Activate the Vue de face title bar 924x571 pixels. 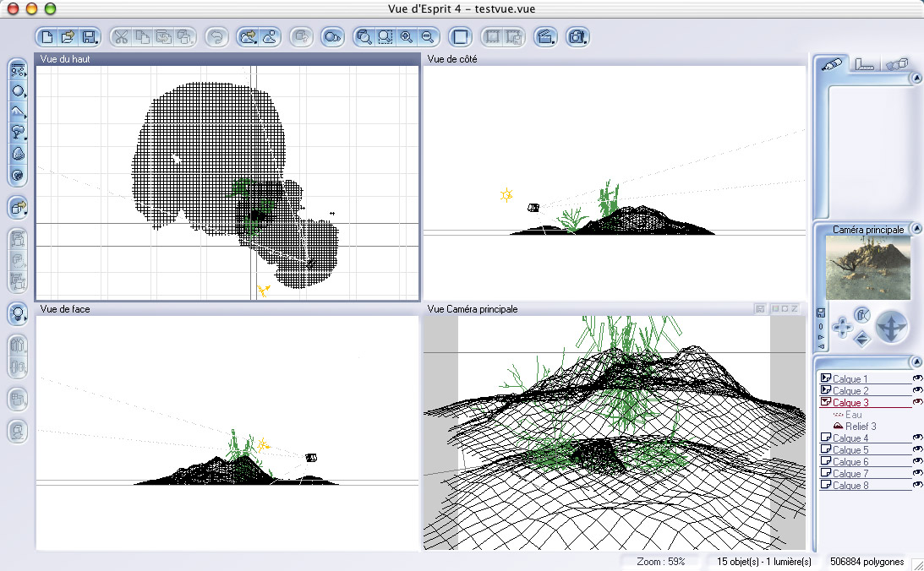(x=227, y=309)
